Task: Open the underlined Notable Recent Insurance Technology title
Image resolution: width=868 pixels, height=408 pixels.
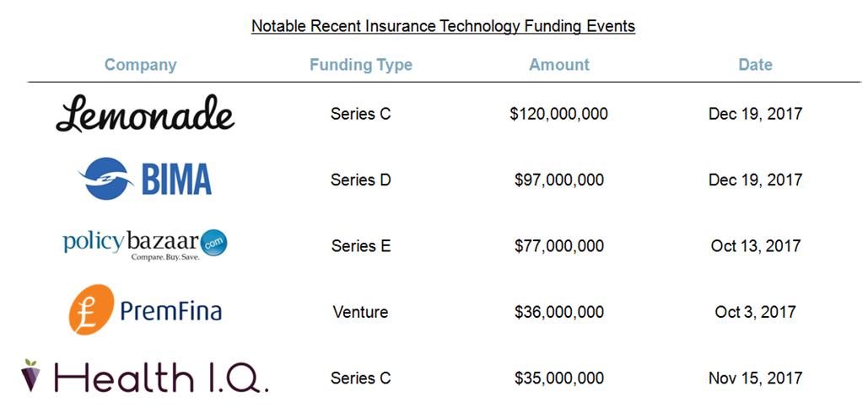Action: (444, 26)
